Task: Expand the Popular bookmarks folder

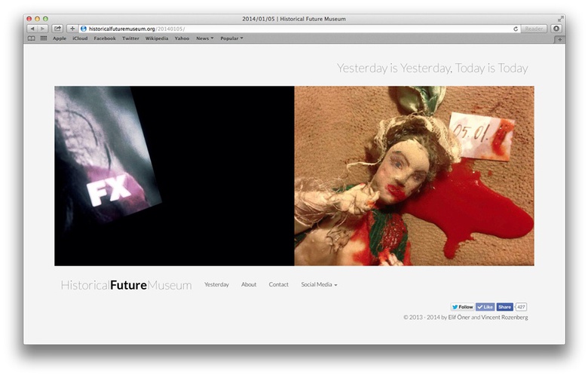Action: point(231,38)
